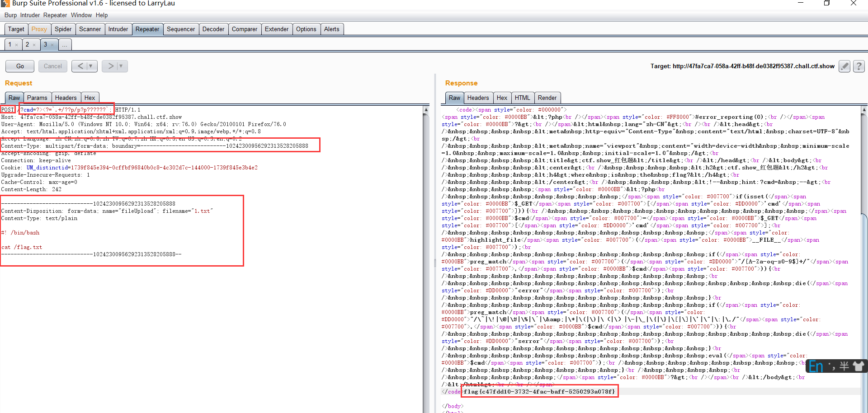Screen dimensions: 868x413
Task: Click the request pane scroll up arrow
Action: click(x=426, y=109)
